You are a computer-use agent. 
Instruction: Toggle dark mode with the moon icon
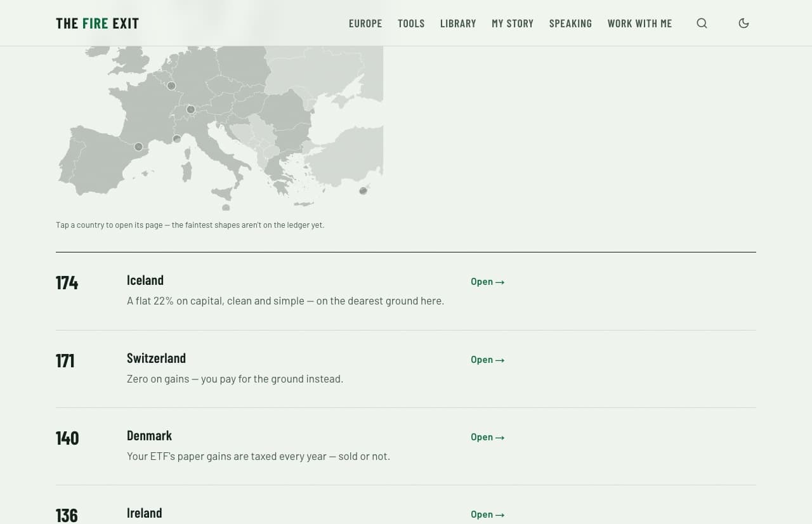coord(744,23)
